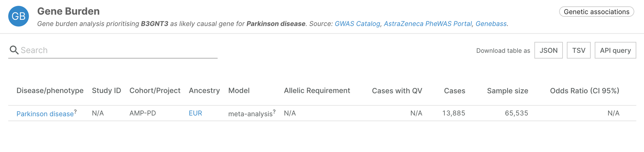
Task: Open the API query button
Action: tap(615, 50)
